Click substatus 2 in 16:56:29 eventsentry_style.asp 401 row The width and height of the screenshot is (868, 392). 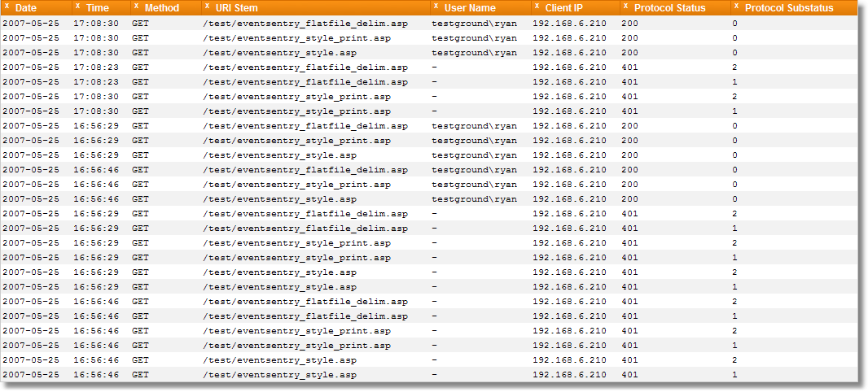click(x=734, y=272)
